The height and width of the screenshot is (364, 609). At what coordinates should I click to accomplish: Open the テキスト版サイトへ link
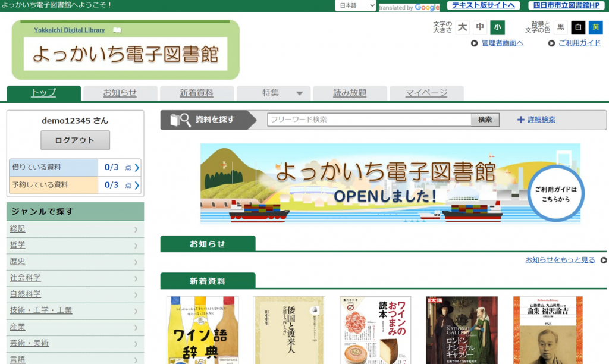click(x=483, y=5)
